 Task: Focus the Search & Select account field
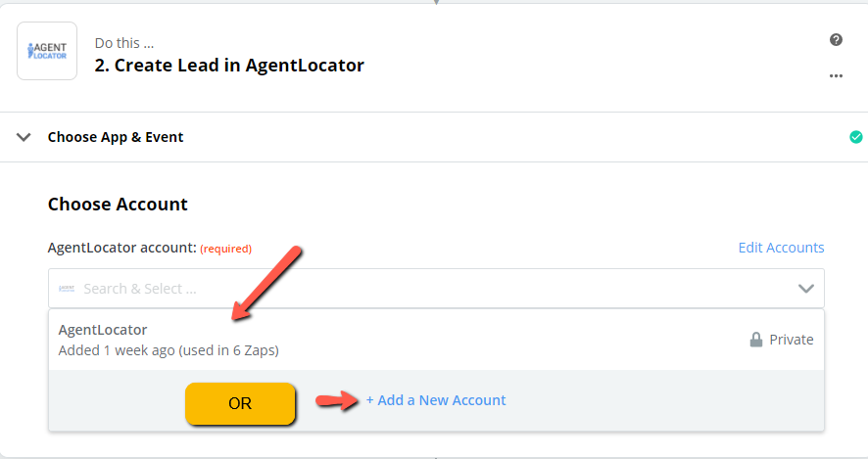tap(436, 288)
